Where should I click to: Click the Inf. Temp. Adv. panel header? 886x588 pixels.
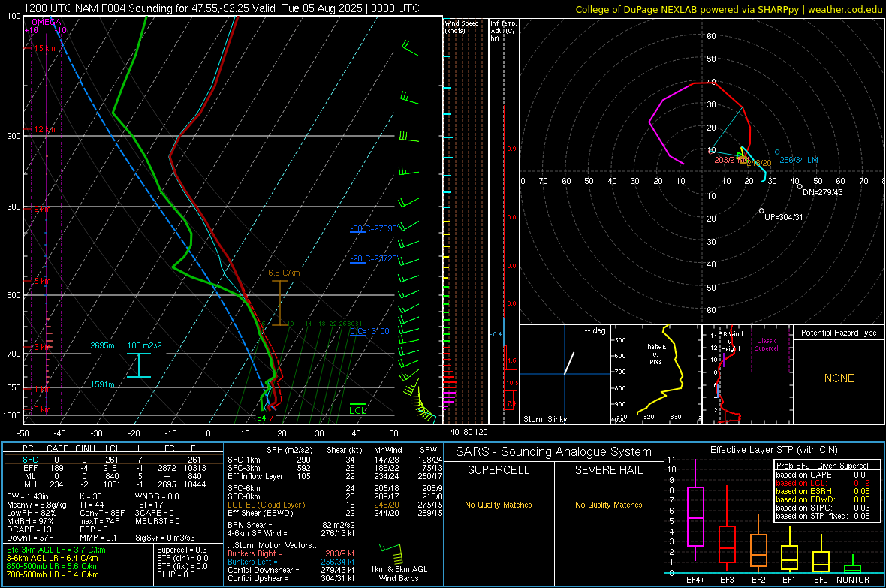503,31
